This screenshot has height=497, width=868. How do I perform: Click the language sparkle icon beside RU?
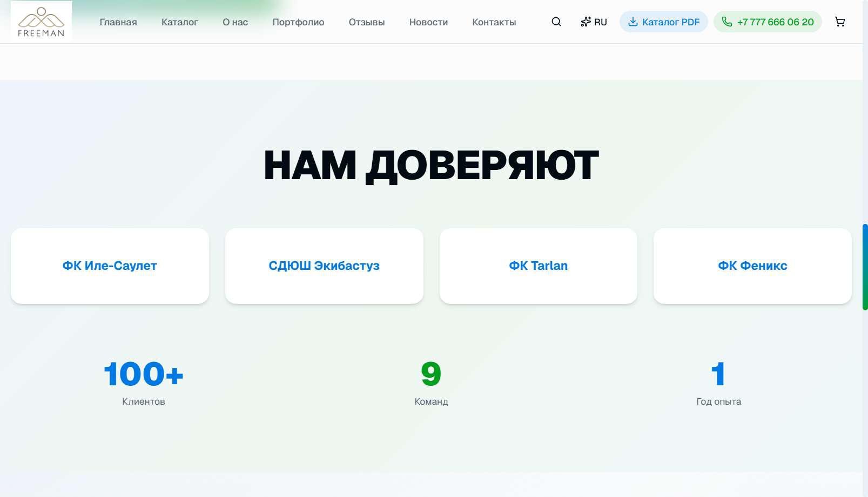coord(586,22)
